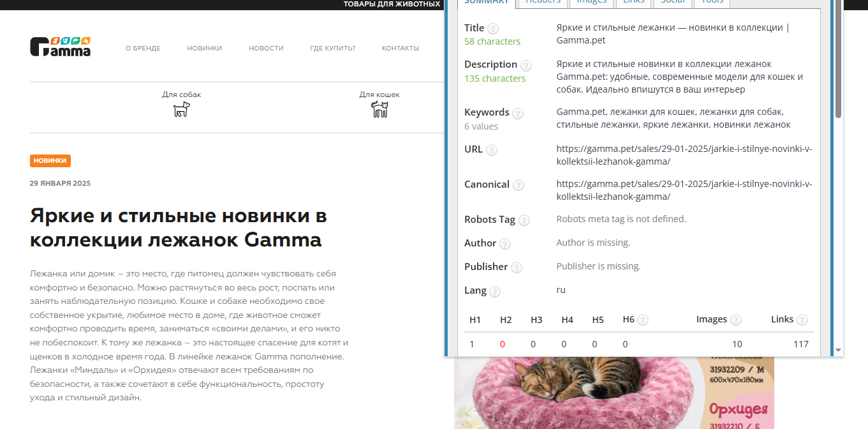Click the help icon beside Images count header
The width and height of the screenshot is (868, 429).
[x=736, y=320]
